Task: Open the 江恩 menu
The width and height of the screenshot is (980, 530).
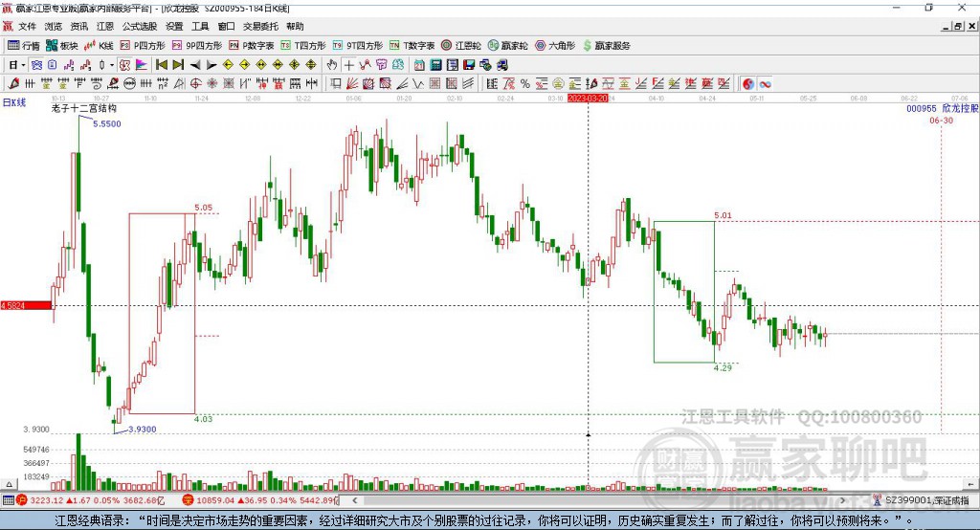Action: 105,26
